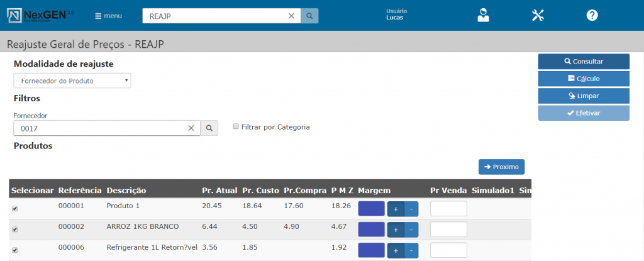Open the help question mark icon
644x261 pixels.
point(592,16)
